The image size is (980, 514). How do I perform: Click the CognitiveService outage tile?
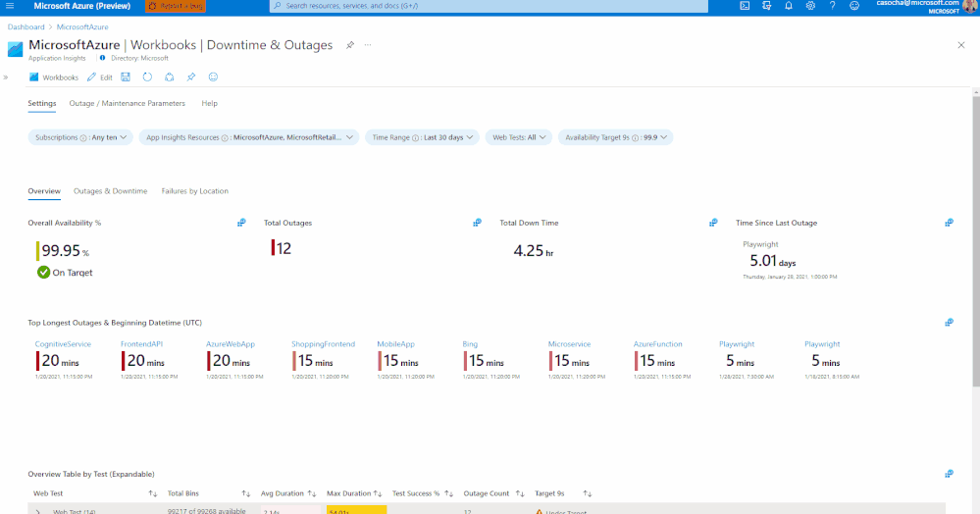point(64,361)
